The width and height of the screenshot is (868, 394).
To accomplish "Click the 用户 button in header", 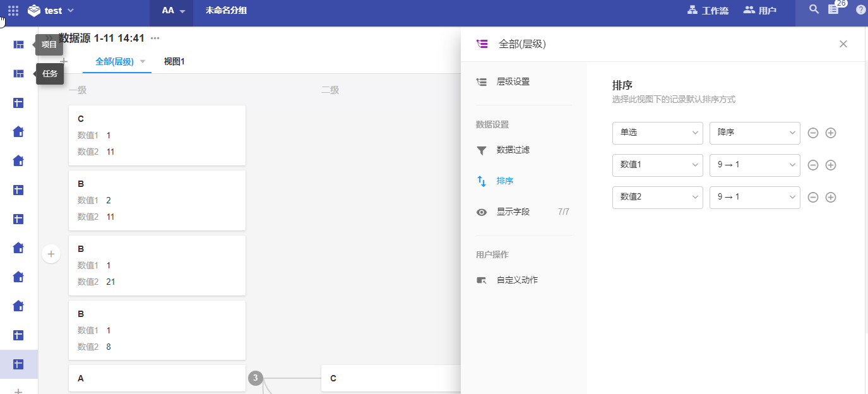I will coord(760,11).
